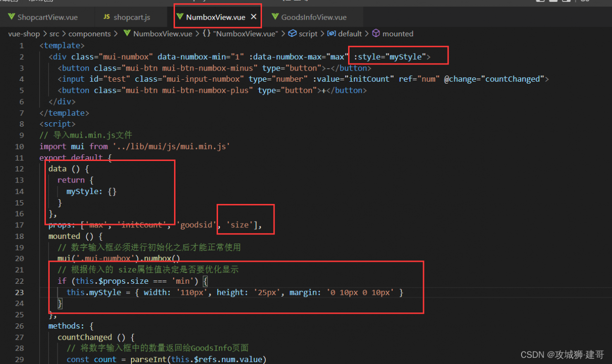Click the opening <template> tag on line 1

click(x=62, y=45)
